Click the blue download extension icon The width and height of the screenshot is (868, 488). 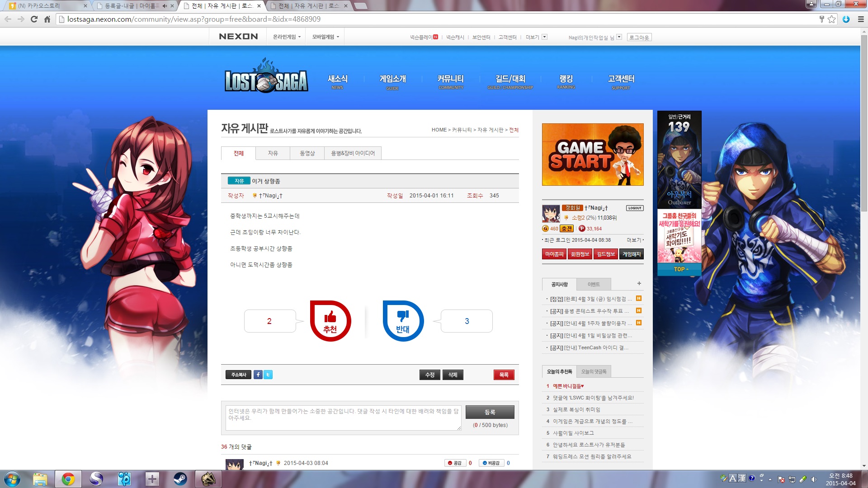(846, 19)
